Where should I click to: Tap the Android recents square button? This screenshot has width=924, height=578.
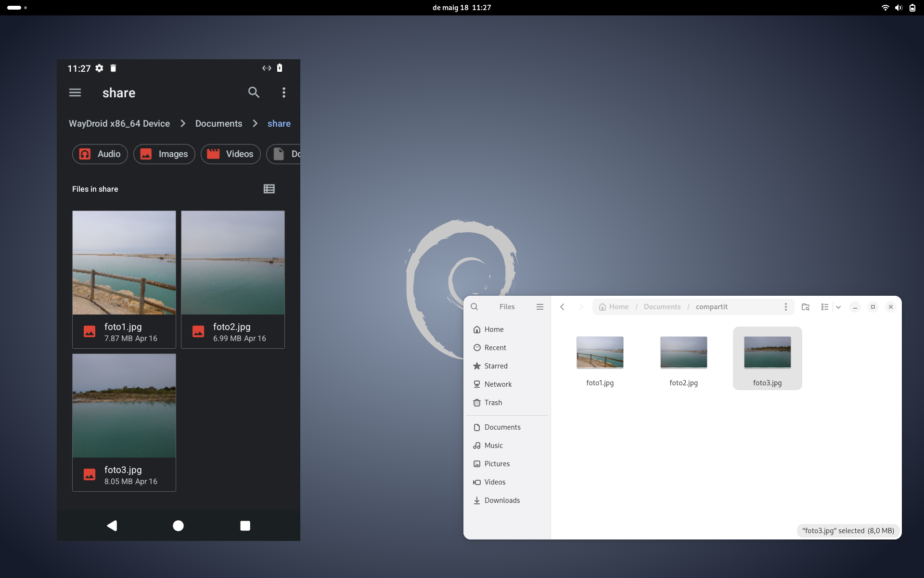(x=245, y=525)
